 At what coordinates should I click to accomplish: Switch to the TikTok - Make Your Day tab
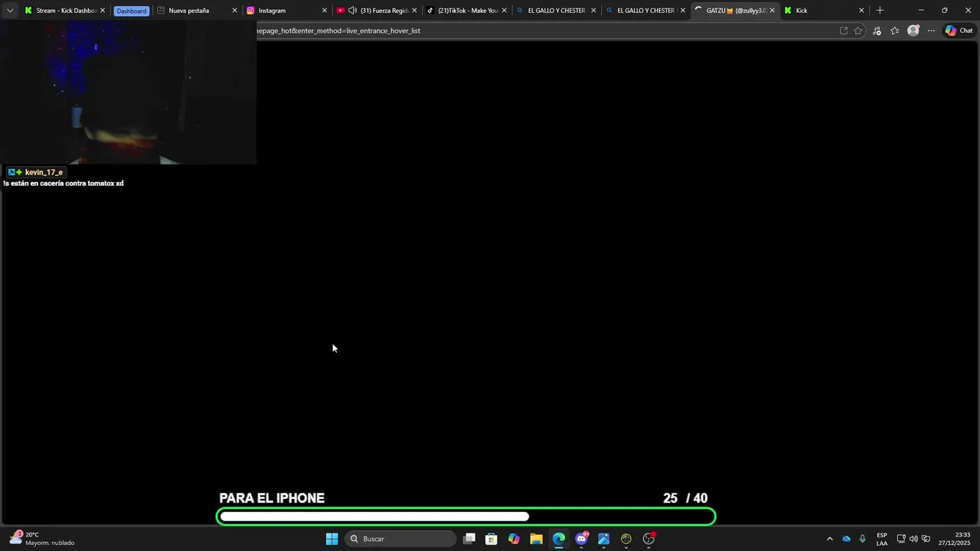(466, 11)
